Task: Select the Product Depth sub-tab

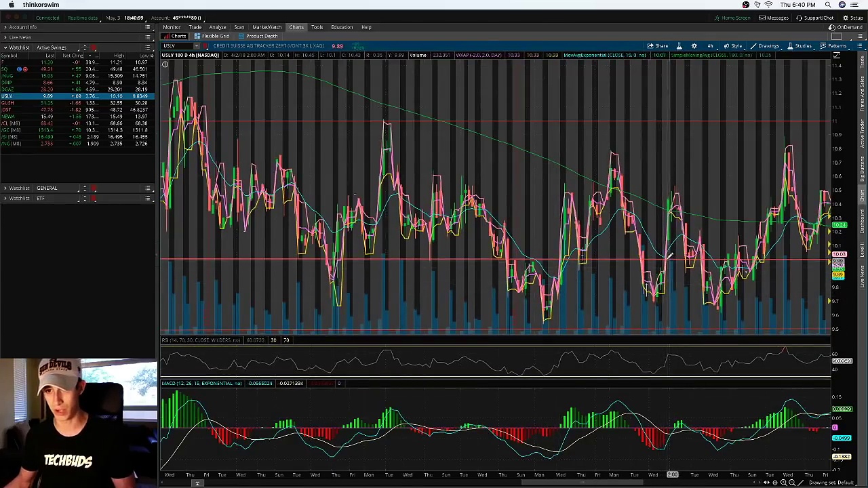Action: (258, 36)
